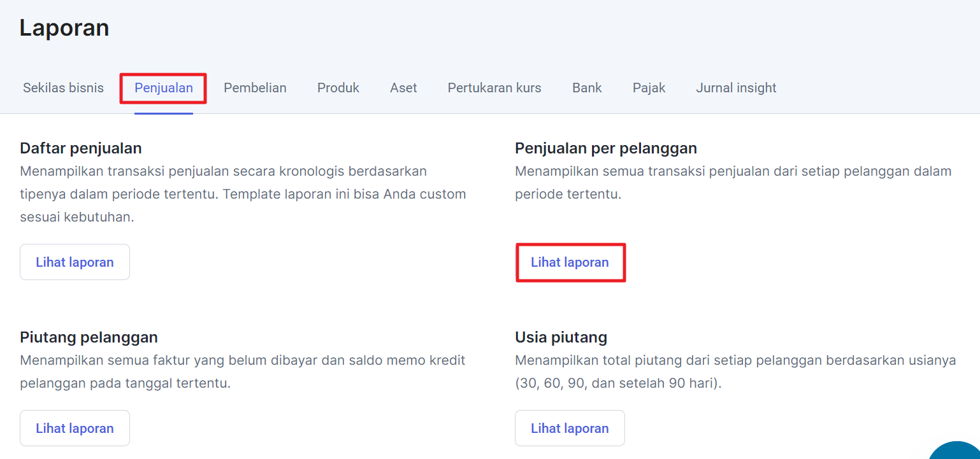Select the Pertukaran kurs tab

click(494, 88)
